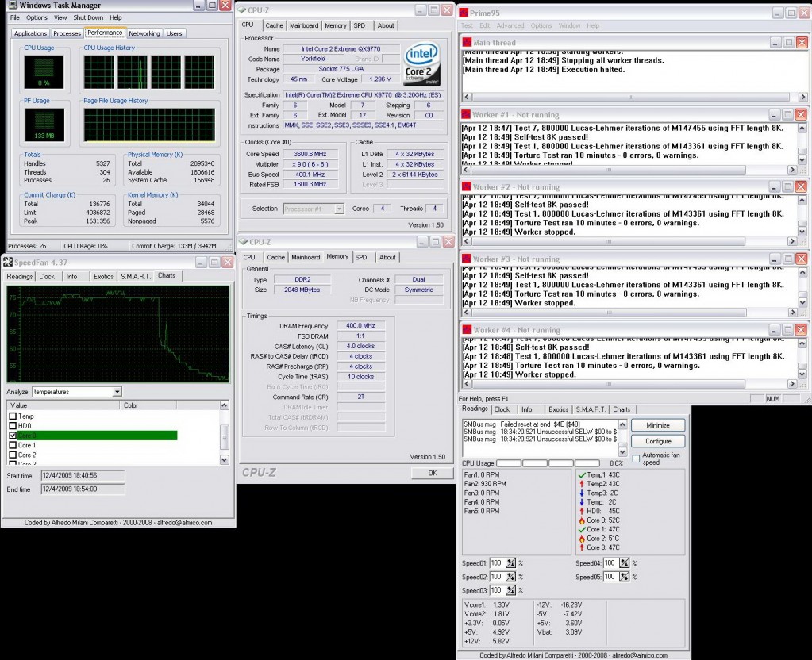Click the Intel Core 2 Extreme logo

point(422,62)
